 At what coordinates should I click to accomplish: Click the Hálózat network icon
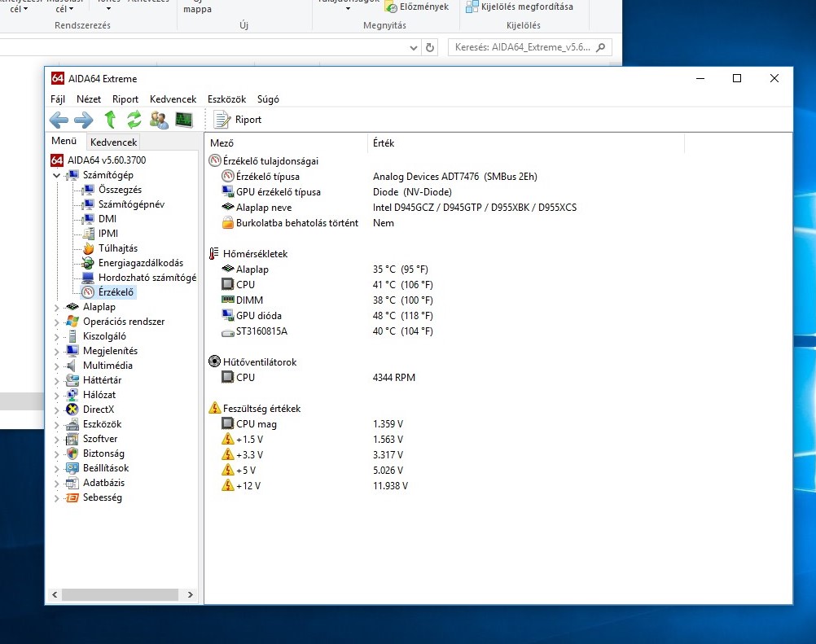(x=72, y=394)
